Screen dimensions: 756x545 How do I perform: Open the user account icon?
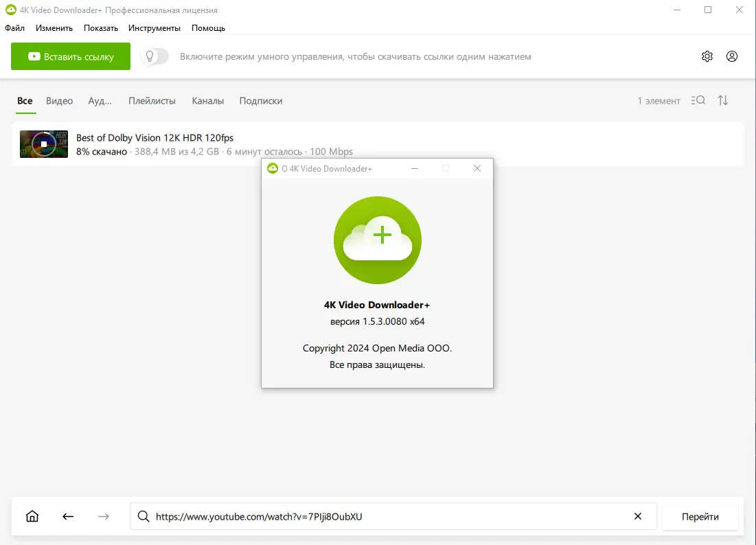click(731, 56)
